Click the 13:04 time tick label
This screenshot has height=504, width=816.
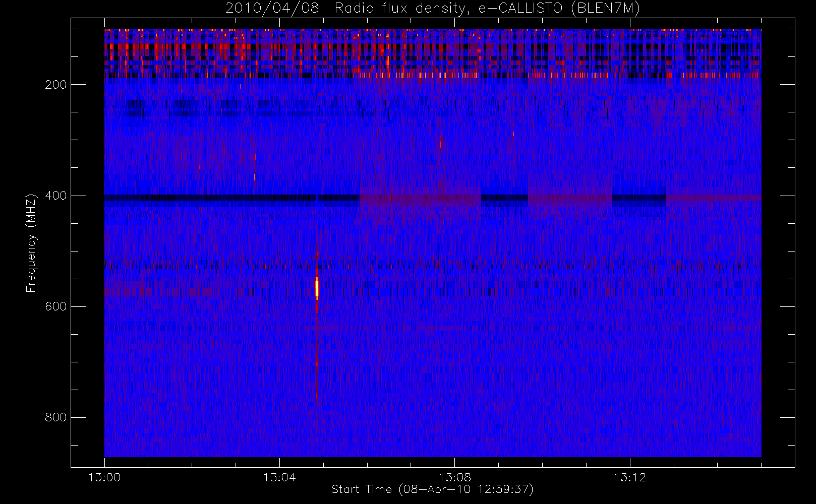click(279, 477)
